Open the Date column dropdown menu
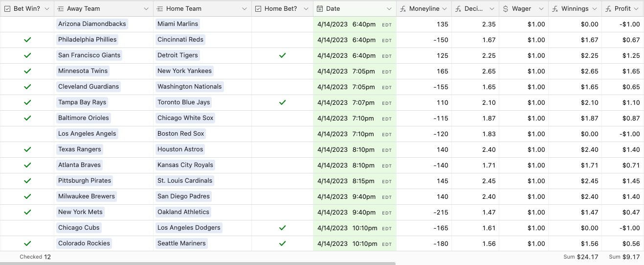This screenshot has height=265, width=644. (389, 9)
